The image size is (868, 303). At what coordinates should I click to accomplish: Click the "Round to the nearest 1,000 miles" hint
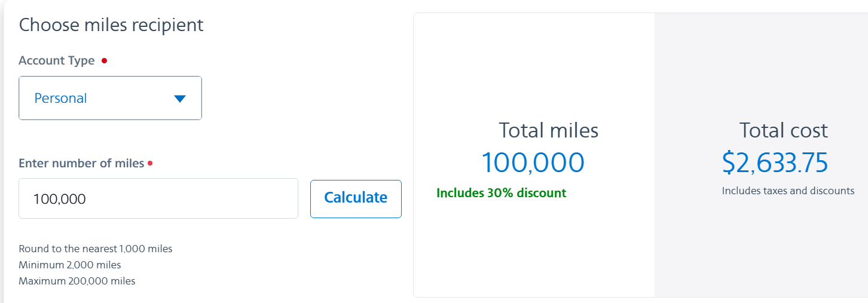pyautogui.click(x=96, y=249)
